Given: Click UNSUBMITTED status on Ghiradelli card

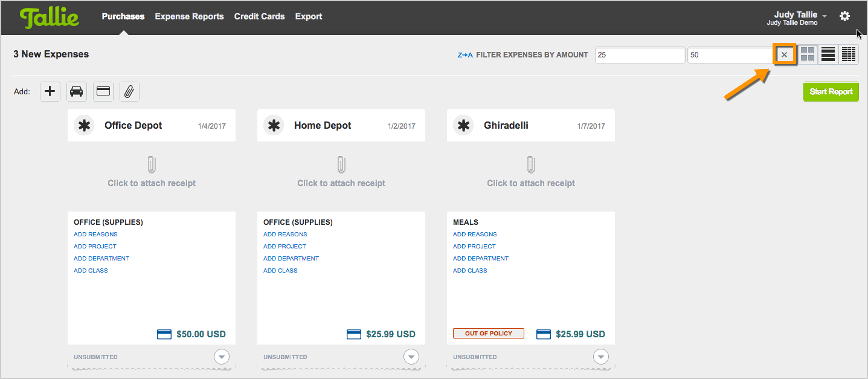Looking at the screenshot, I should (475, 357).
